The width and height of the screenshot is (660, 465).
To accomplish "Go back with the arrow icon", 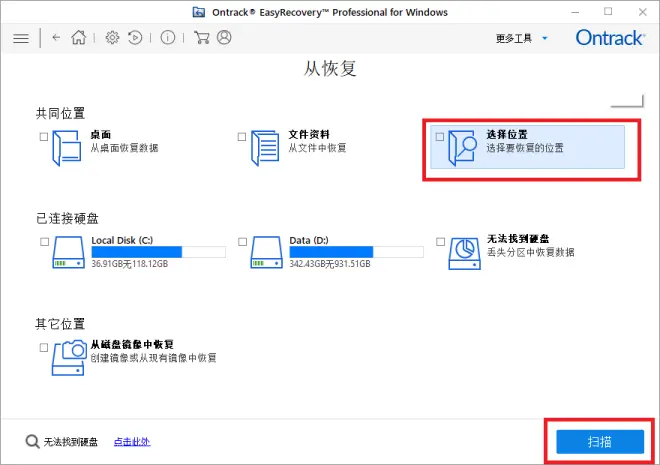I will click(56, 37).
